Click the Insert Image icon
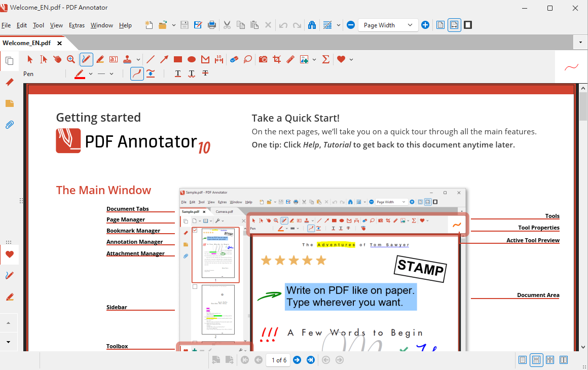Viewport: 588px width, 370px height. (304, 59)
